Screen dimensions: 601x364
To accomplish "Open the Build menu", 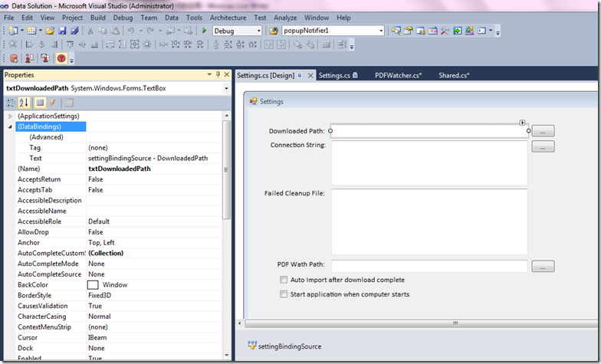I will [x=98, y=18].
